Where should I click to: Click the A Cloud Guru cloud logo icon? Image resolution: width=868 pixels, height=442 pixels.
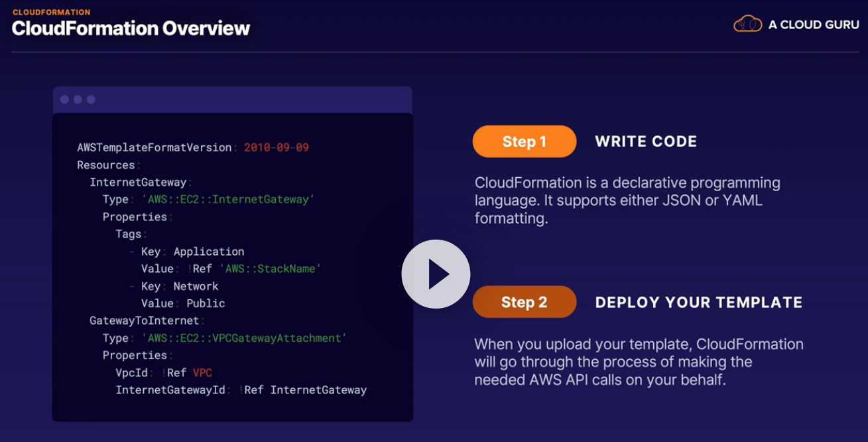coord(747,25)
